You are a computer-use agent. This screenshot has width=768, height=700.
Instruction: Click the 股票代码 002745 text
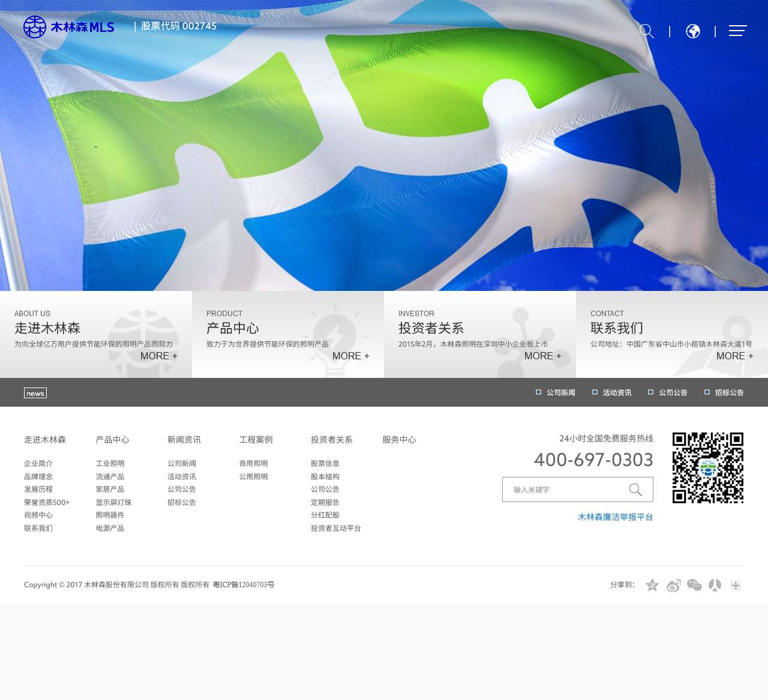179,26
